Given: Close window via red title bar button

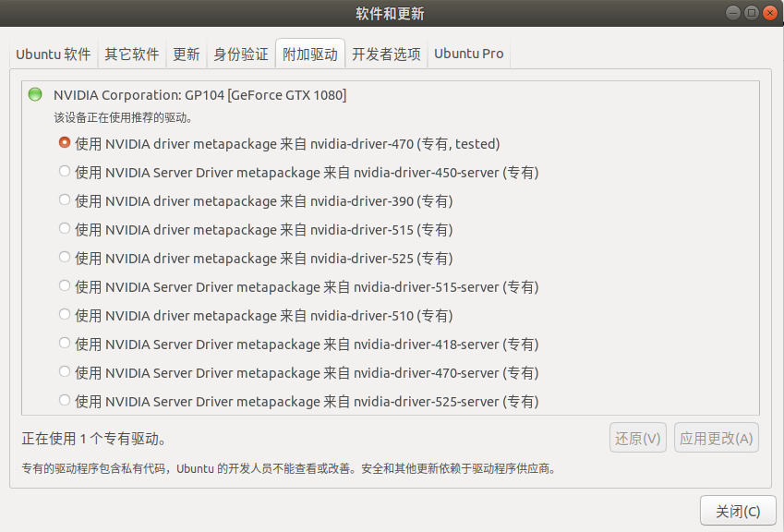Looking at the screenshot, I should tap(770, 13).
